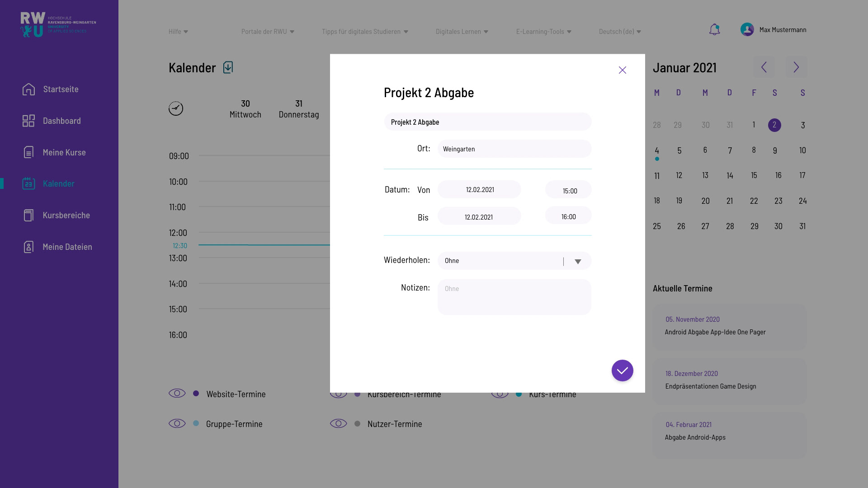Click the Kalender sidebar calendar icon

pyautogui.click(x=28, y=183)
